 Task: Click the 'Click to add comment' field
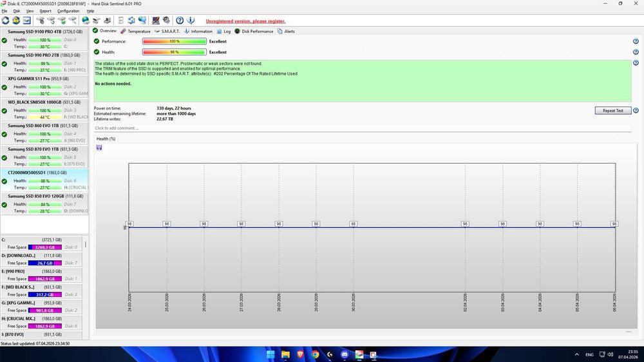coord(362,128)
